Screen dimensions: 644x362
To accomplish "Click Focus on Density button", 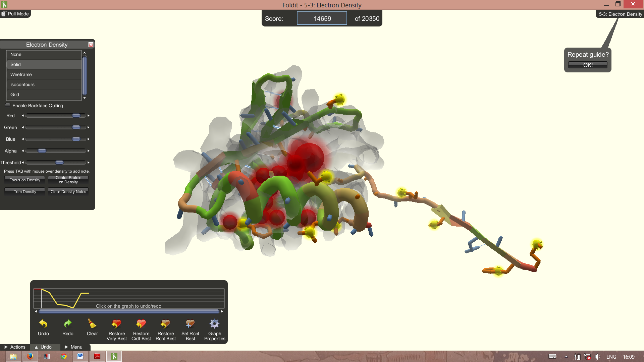I will pos(24,180).
